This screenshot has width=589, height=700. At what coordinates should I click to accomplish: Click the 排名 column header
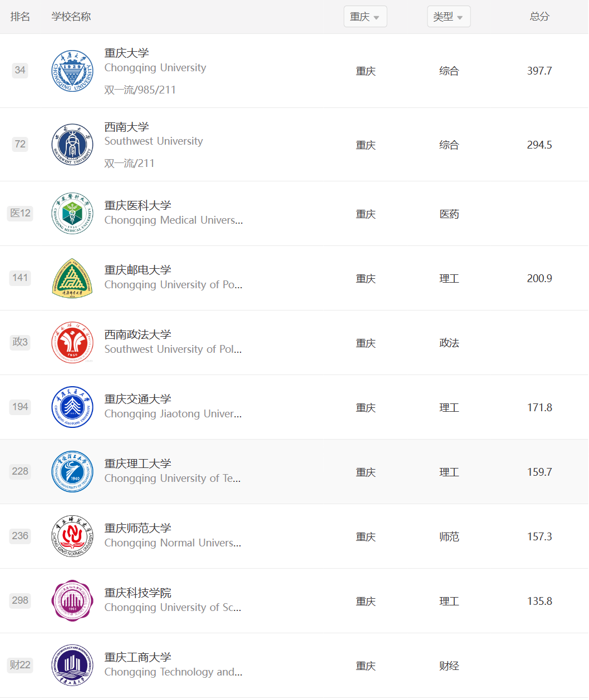tap(20, 17)
